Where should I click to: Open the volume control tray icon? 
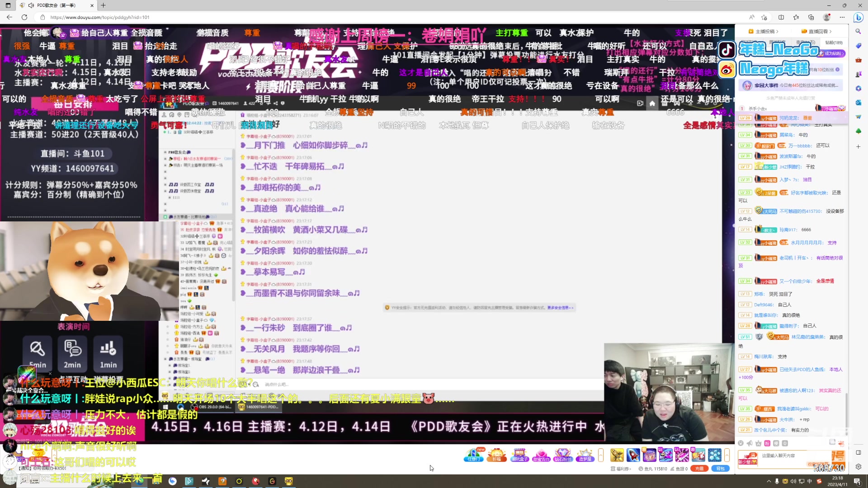click(793, 481)
